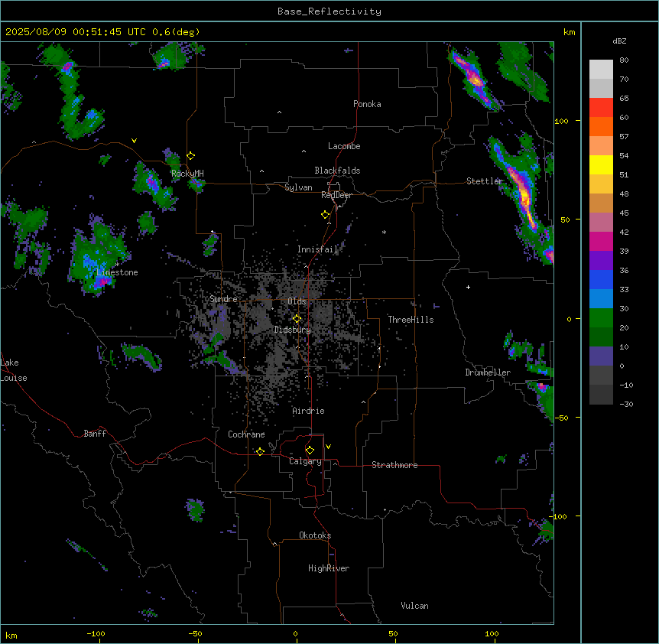Click the Strathmore label
Viewport: 659px width, 644px height.
(394, 465)
